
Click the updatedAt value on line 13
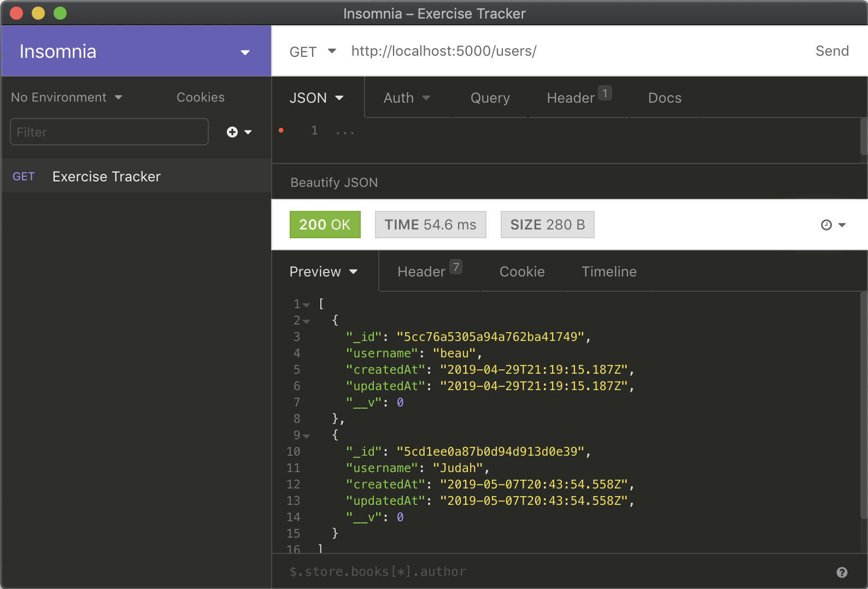click(534, 500)
